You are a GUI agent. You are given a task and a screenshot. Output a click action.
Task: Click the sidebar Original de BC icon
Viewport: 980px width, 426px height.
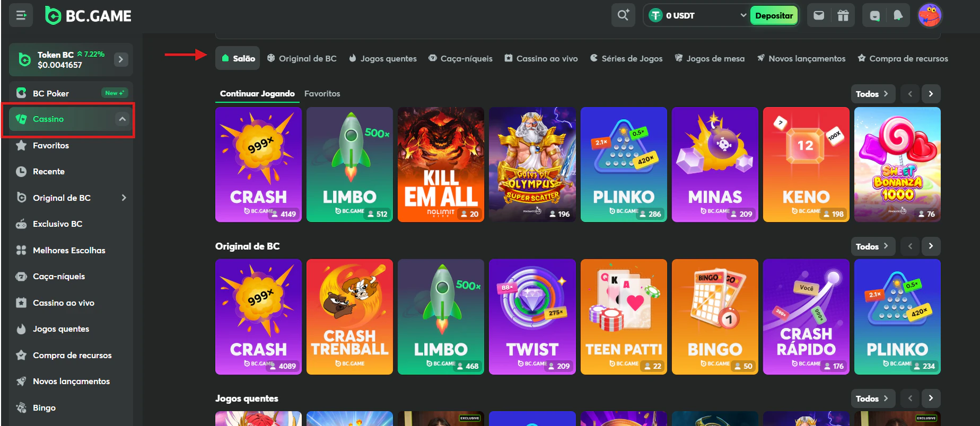[x=21, y=198]
